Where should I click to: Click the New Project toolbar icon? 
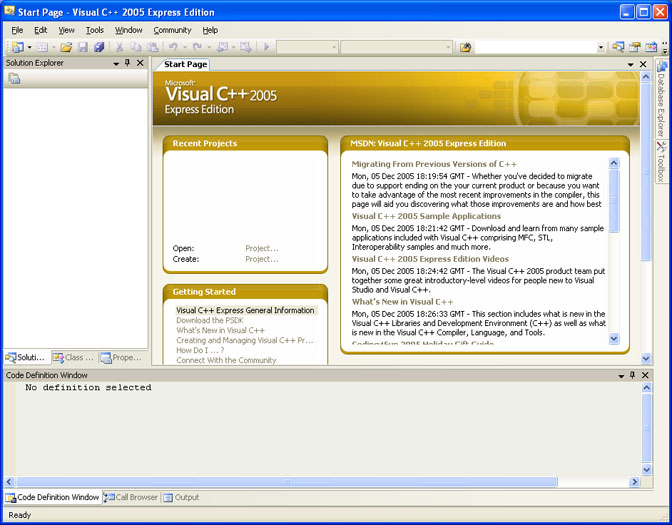[x=18, y=47]
